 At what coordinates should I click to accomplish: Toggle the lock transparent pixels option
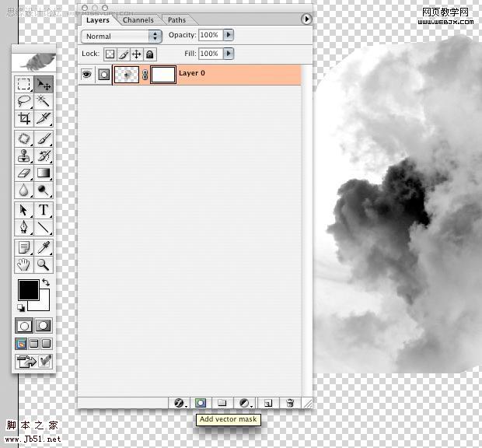click(x=110, y=54)
